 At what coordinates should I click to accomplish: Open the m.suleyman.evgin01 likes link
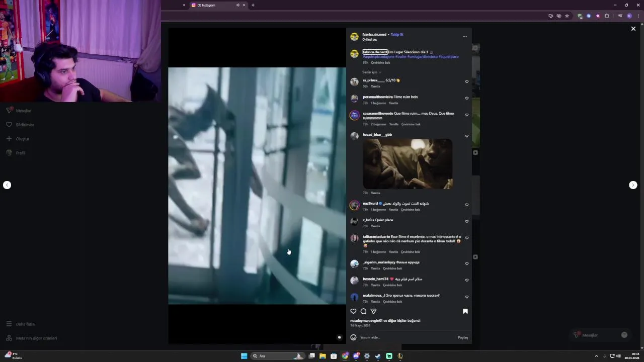click(366, 321)
